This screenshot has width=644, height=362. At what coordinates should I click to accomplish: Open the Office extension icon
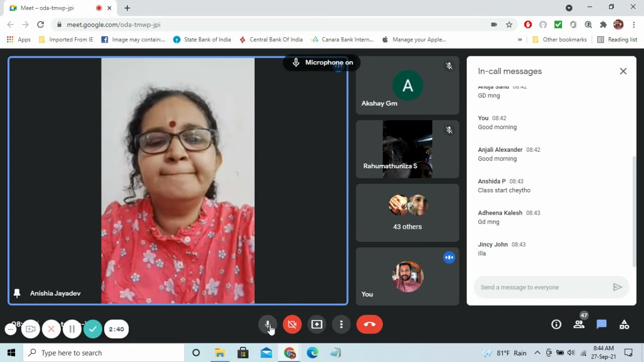[x=573, y=24]
